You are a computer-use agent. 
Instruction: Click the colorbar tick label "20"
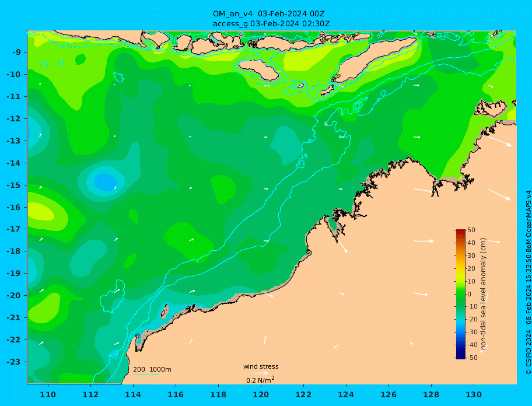(471, 269)
